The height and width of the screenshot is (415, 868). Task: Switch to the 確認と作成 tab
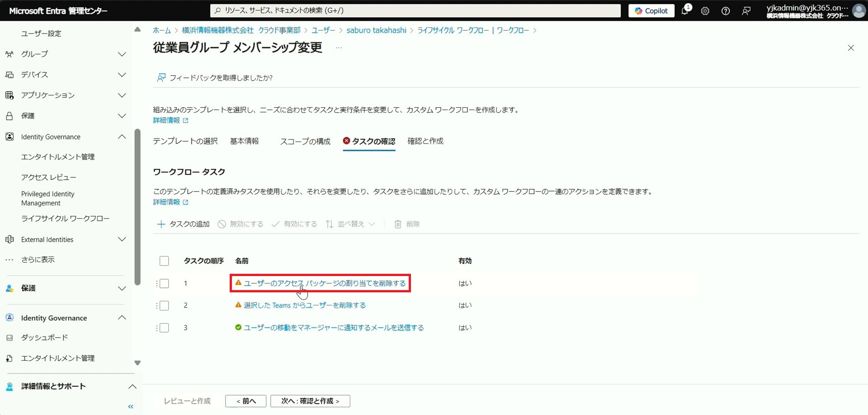[x=425, y=141]
